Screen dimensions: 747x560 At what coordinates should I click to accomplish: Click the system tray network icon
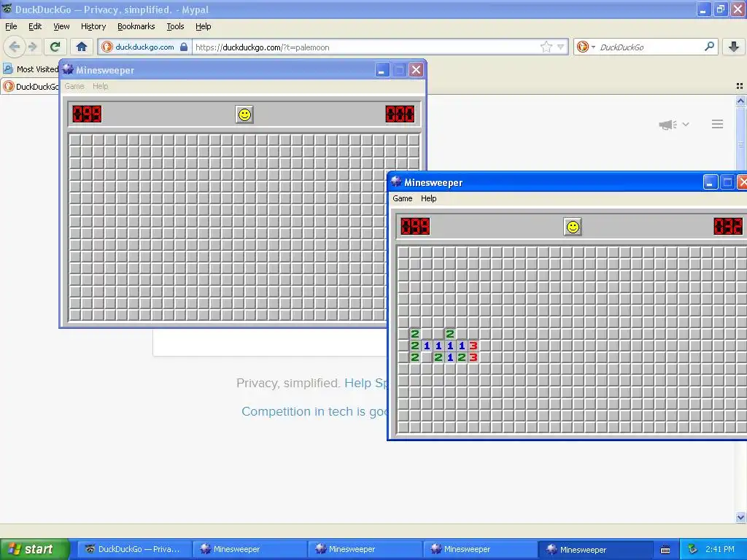click(x=692, y=549)
